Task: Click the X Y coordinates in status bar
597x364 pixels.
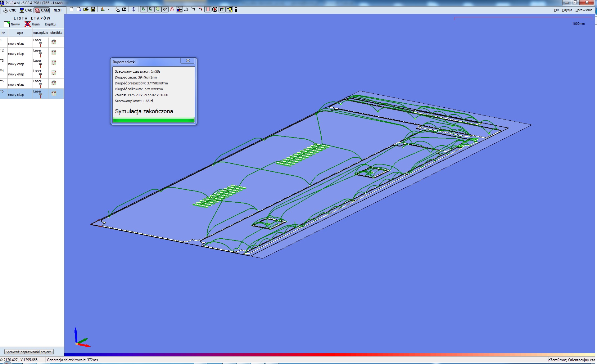Action: tap(19, 360)
